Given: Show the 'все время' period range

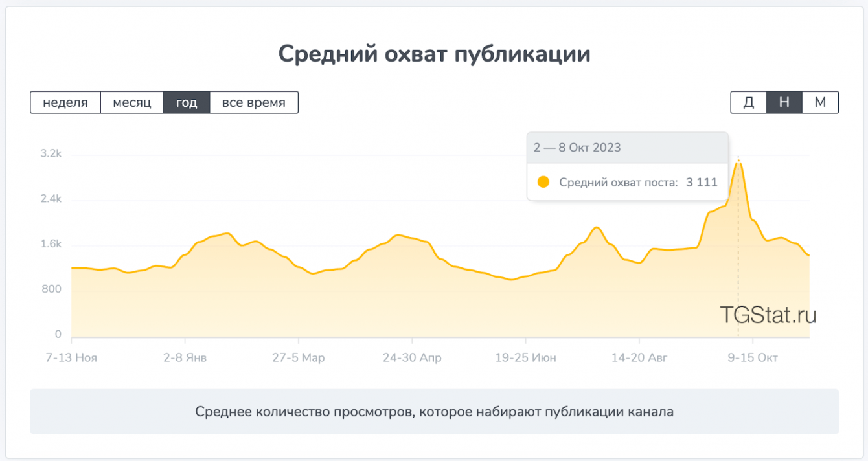Looking at the screenshot, I should coord(254,102).
